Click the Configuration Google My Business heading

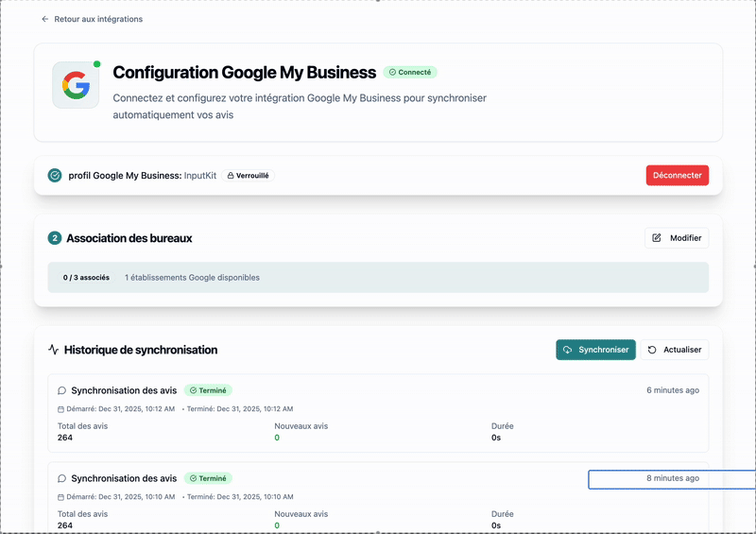245,73
